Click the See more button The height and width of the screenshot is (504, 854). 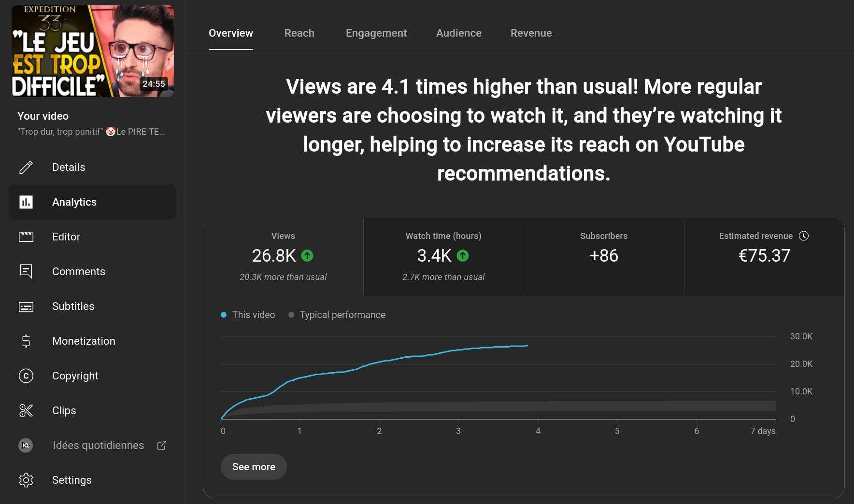(x=254, y=467)
